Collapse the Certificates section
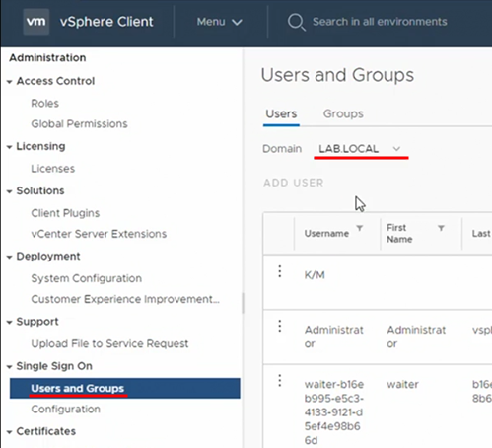Image resolution: width=492 pixels, height=448 pixels. tap(9, 432)
